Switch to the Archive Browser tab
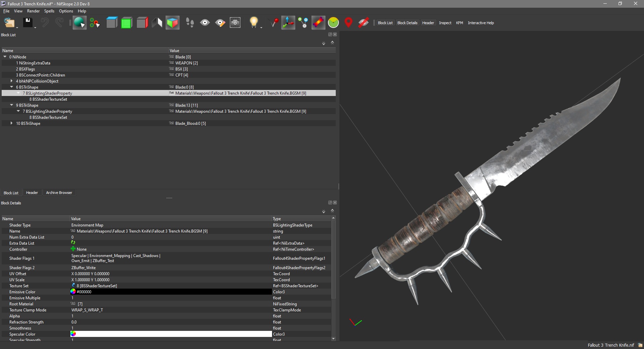Viewport: 644px width, 349px height. click(59, 193)
